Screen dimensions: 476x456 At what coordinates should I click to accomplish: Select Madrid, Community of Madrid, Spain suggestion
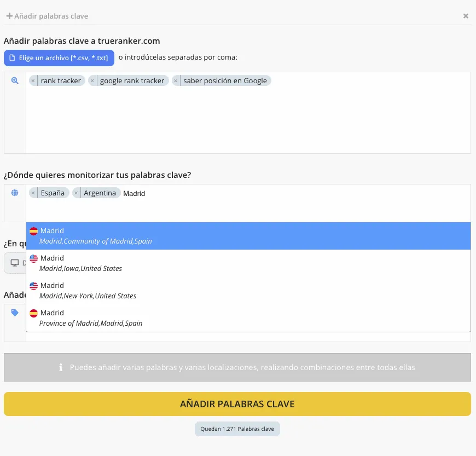(x=248, y=236)
